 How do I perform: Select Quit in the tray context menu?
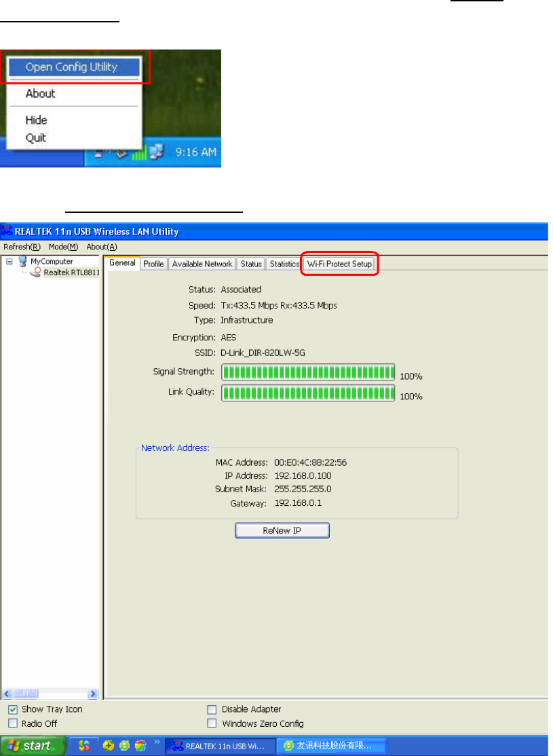(36, 138)
